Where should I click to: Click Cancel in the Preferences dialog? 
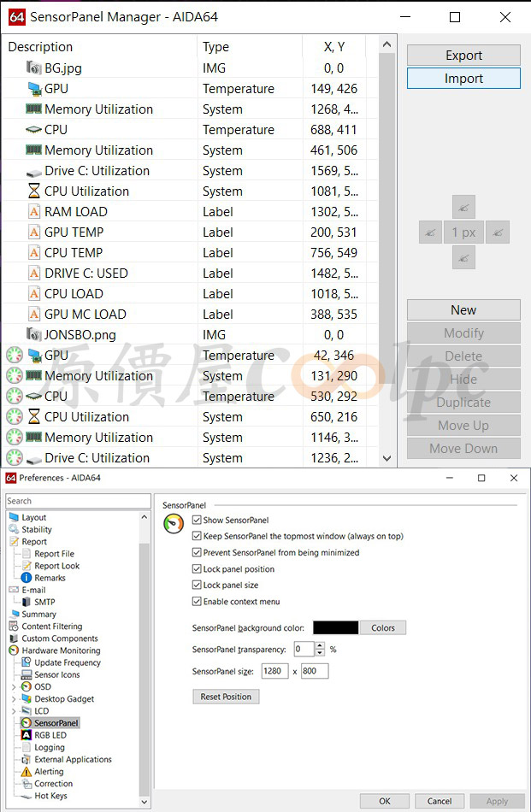click(x=440, y=801)
